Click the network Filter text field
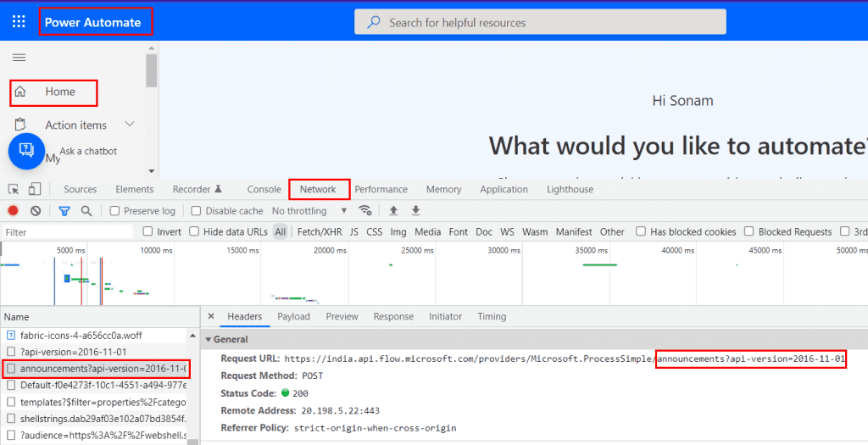 tap(68, 232)
